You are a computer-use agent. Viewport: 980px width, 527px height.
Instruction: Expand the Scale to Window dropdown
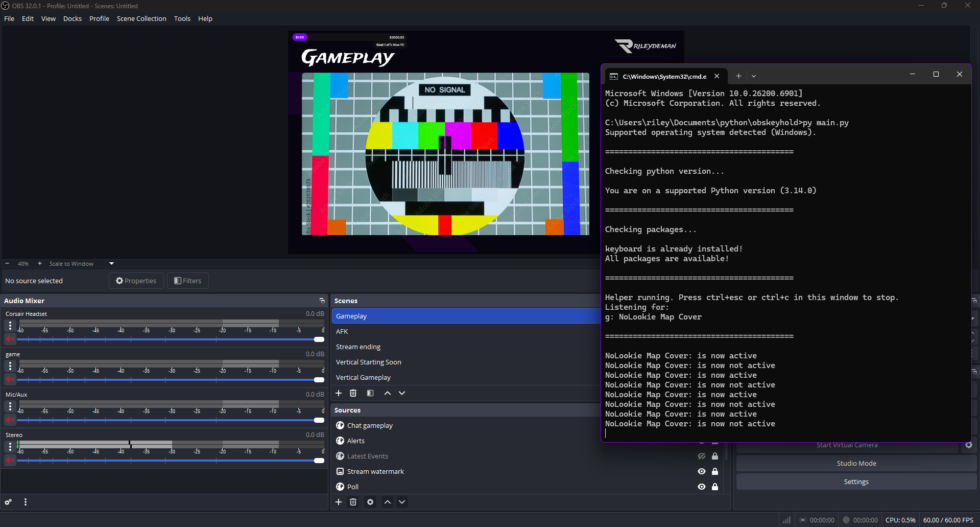coord(111,264)
